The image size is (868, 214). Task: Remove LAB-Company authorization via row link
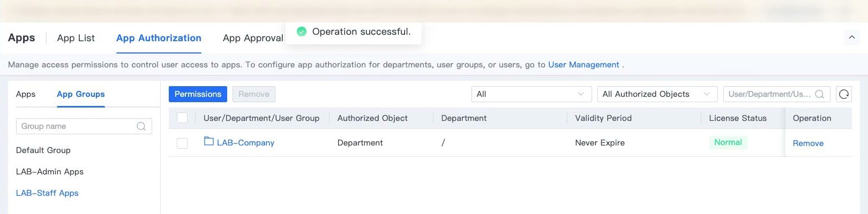(x=808, y=143)
